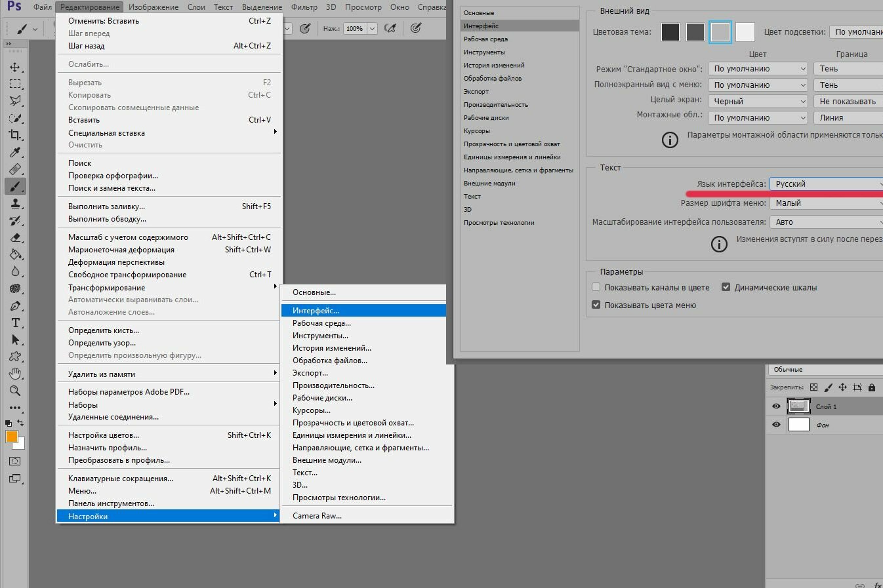The image size is (883, 588).
Task: Lock position icon in Layers panel
Action: click(843, 387)
